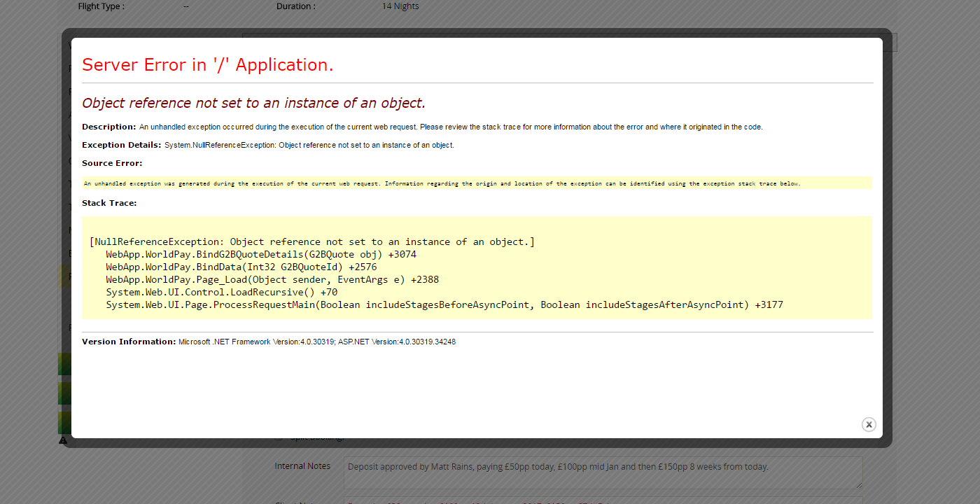
Task: Click the 'WebApp.WorldPay.BindData' stack trace line
Action: tap(241, 267)
